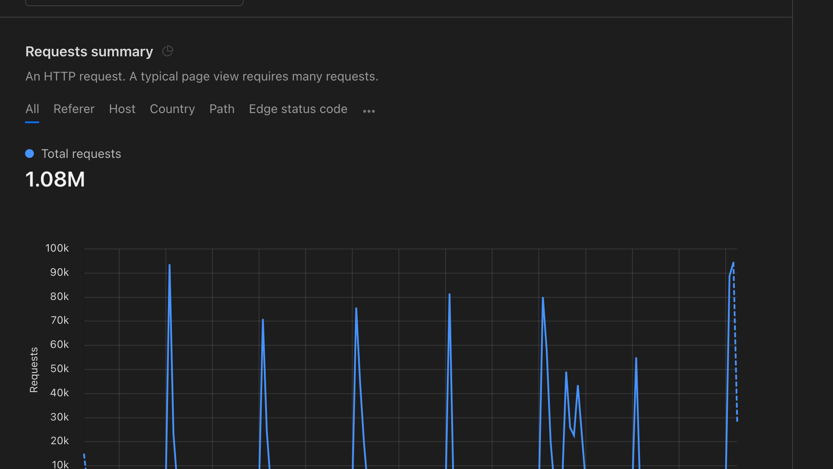Click the HTTP request description text
Viewport: 833px width, 469px height.
coord(202,76)
